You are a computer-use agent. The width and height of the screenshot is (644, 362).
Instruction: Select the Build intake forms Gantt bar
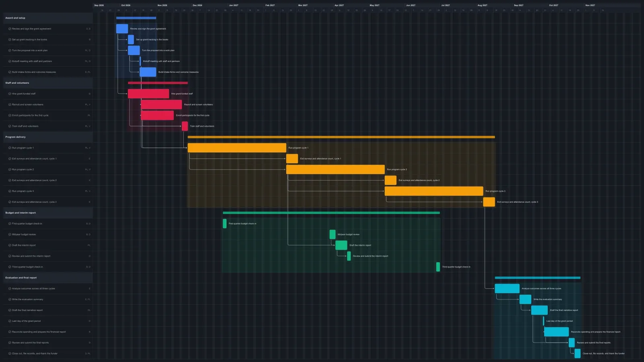[x=148, y=72]
